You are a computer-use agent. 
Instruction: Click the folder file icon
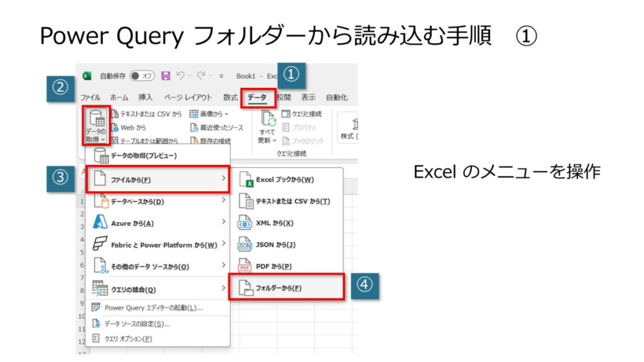(x=246, y=288)
